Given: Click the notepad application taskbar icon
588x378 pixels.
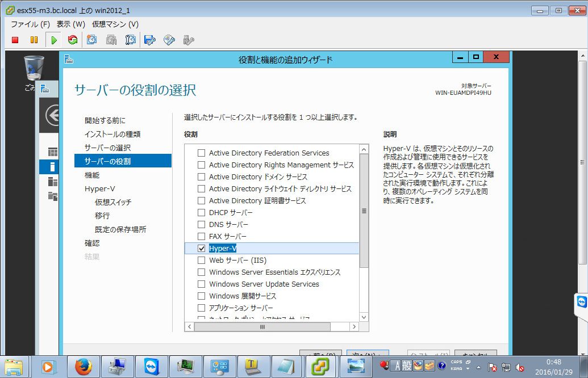Looking at the screenshot, I should coord(287,367).
